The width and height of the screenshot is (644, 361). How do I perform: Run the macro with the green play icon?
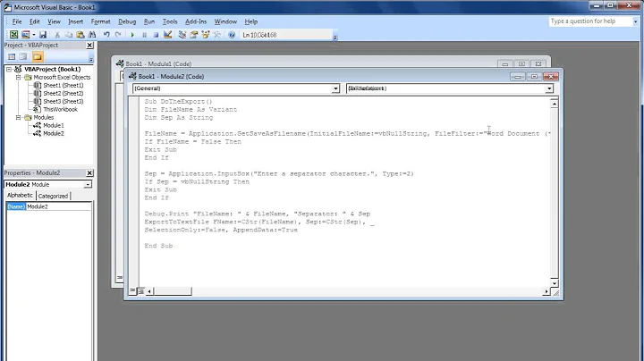pyautogui.click(x=132, y=35)
